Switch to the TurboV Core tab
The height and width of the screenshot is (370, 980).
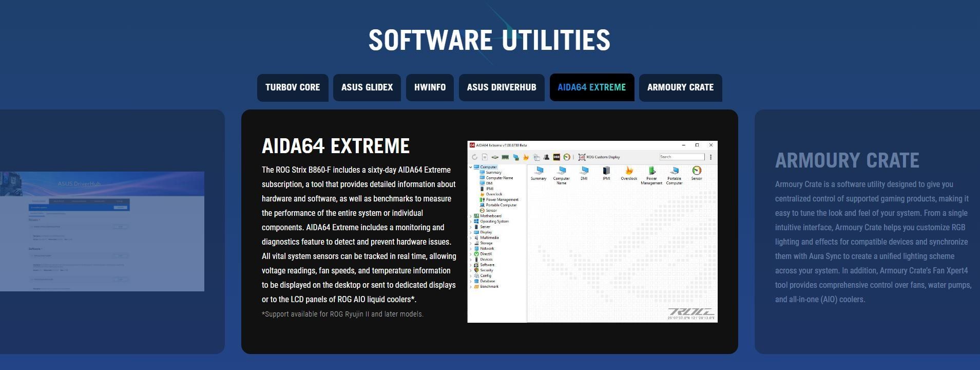click(293, 87)
